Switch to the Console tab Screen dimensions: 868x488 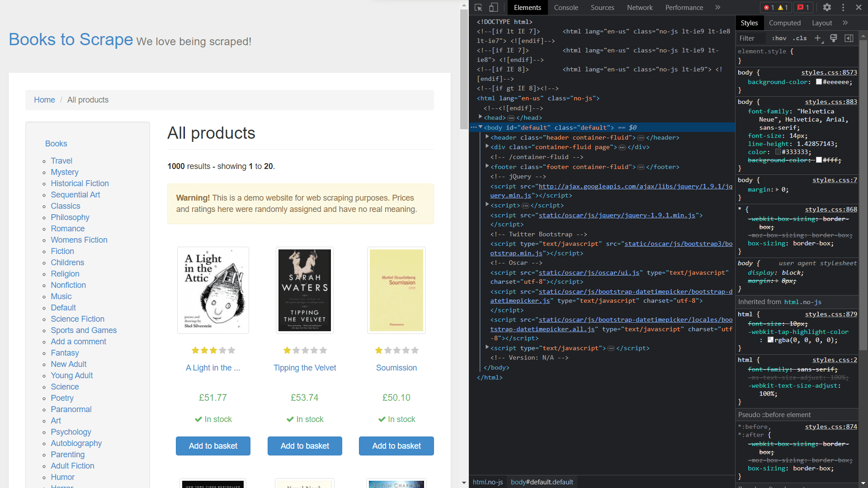[566, 8]
